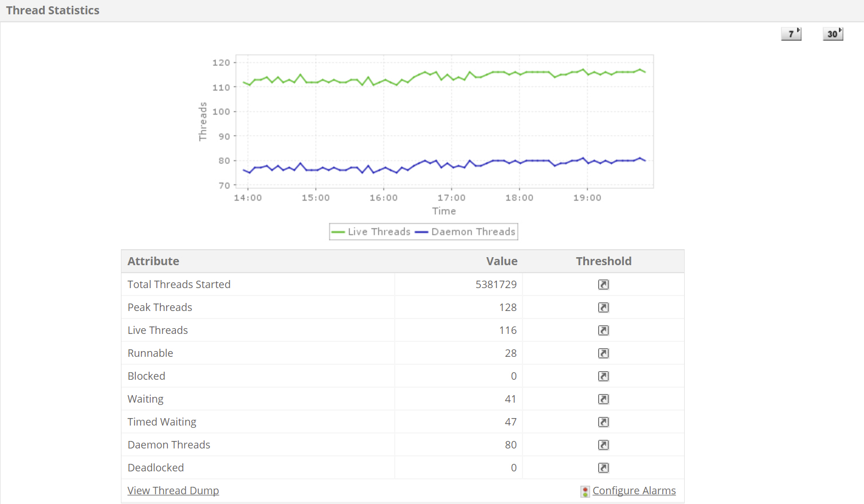864x504 pixels.
Task: Click the Thread Statistics section title
Action: pyautogui.click(x=53, y=10)
